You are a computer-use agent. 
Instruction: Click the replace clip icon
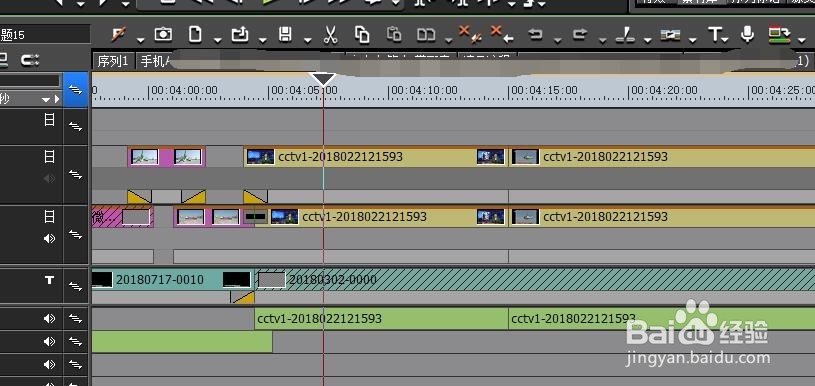point(426,35)
